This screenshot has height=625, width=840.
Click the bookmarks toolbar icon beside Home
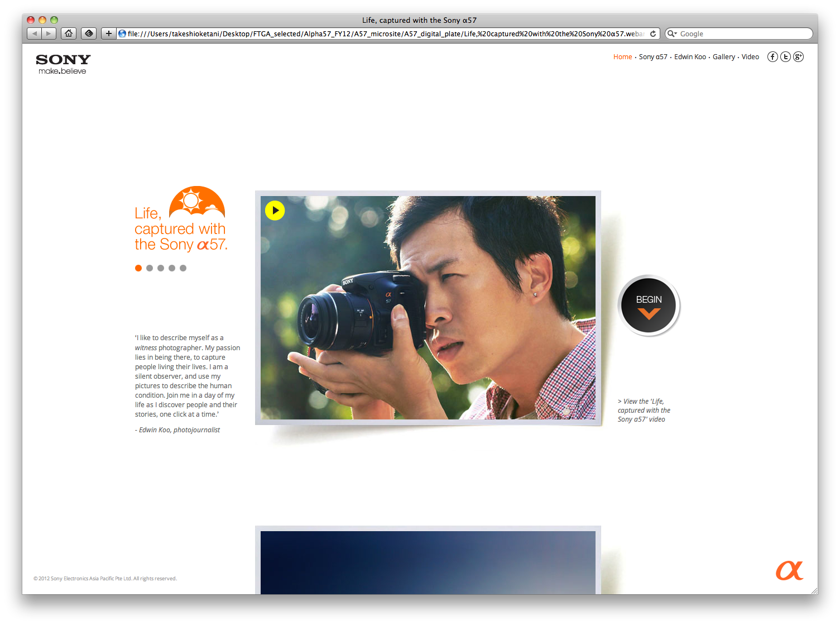click(x=89, y=34)
